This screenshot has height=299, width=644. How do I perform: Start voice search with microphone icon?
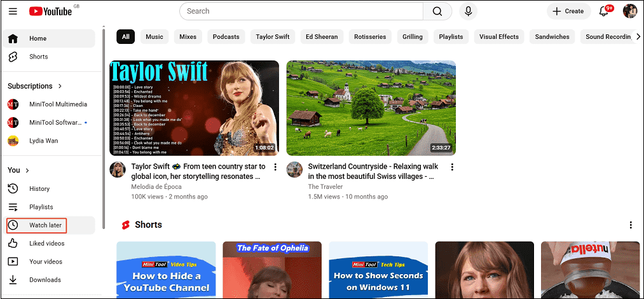468,11
